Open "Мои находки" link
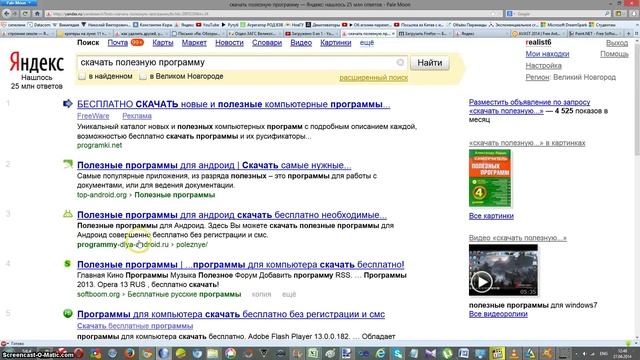The width and height of the screenshot is (640, 360). [x=547, y=54]
